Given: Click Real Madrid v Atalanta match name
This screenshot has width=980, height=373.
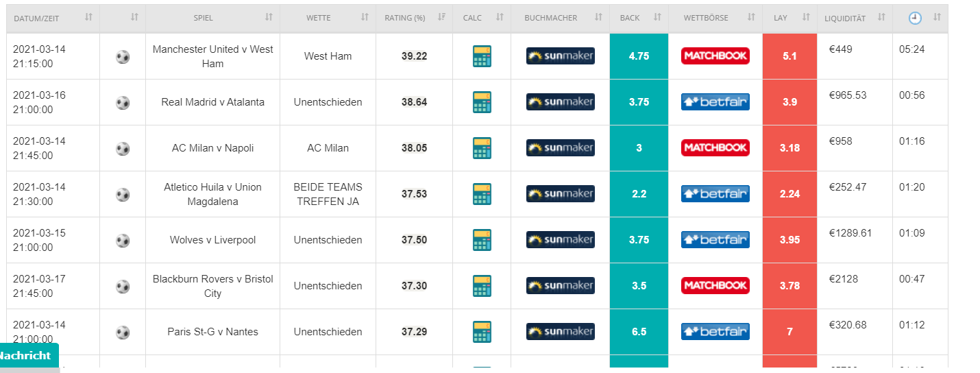Looking at the screenshot, I should click(212, 102).
